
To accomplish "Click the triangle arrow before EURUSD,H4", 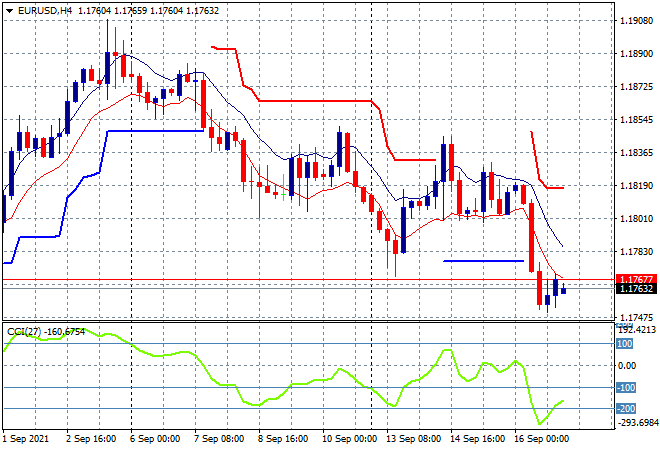I will tap(9, 10).
